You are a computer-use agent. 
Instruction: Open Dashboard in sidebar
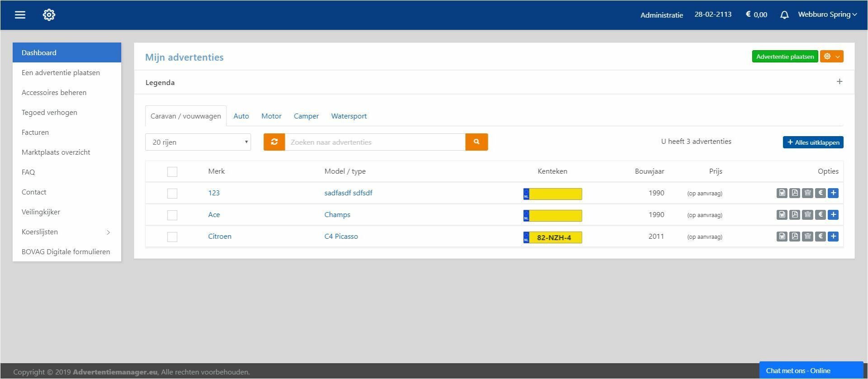[x=67, y=52]
